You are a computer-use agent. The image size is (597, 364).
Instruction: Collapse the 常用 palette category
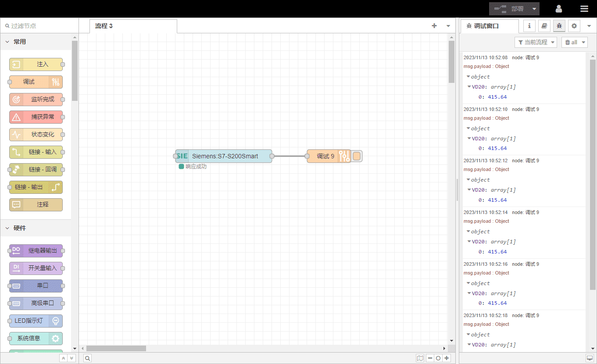(7, 42)
